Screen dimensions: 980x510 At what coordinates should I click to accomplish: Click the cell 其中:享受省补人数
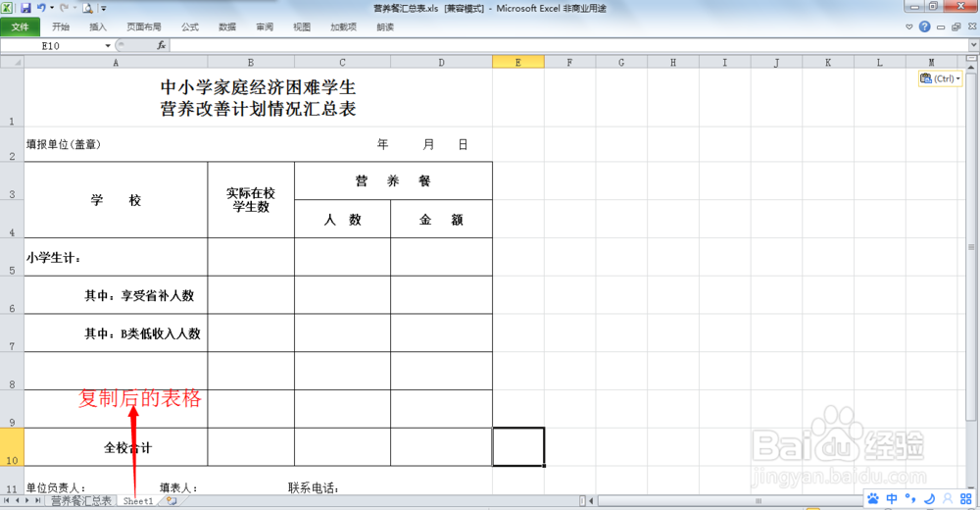(x=116, y=295)
